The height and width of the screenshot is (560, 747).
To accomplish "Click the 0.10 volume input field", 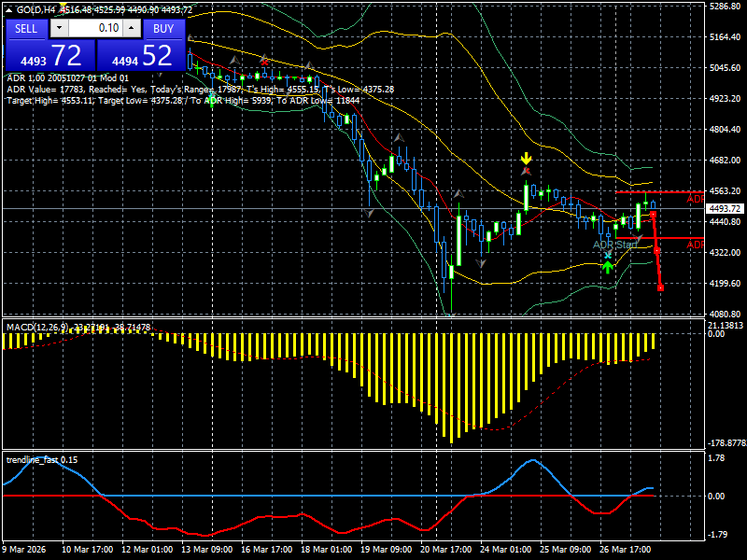I will click(95, 28).
